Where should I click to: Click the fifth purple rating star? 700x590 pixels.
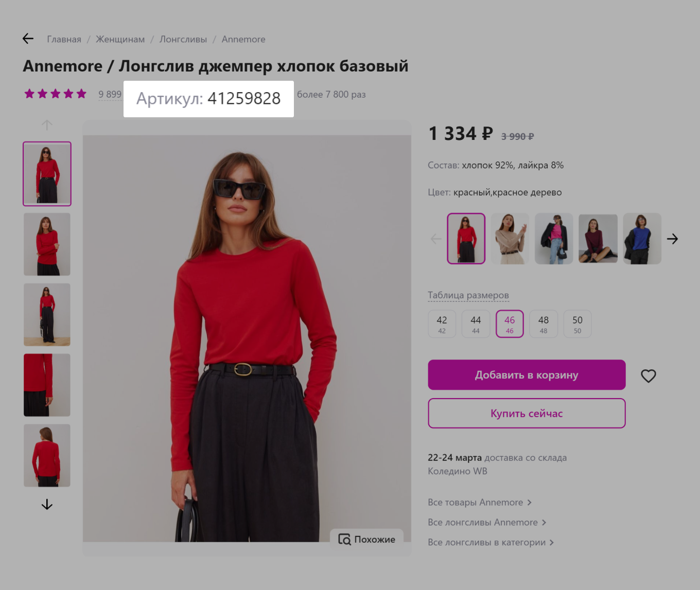(81, 94)
